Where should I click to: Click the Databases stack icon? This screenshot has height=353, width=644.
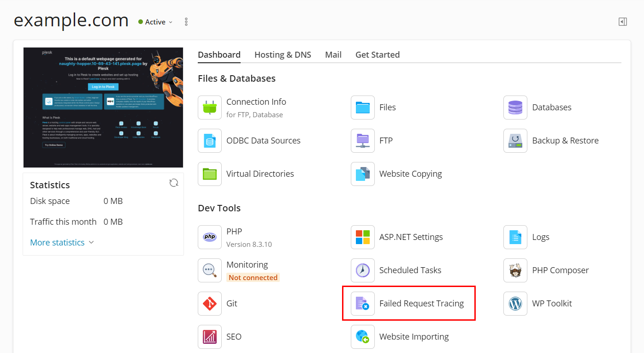pyautogui.click(x=515, y=108)
